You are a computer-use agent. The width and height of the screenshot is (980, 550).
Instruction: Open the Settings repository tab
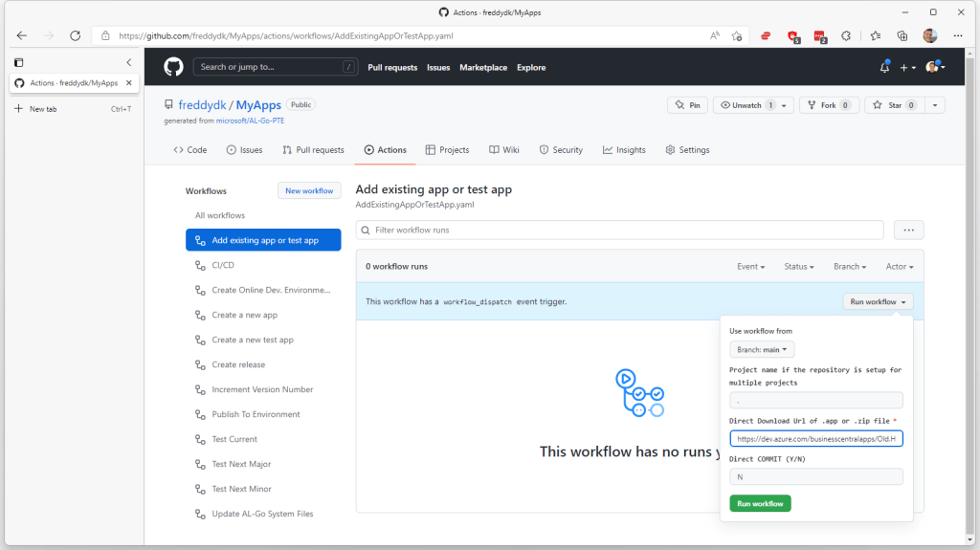[687, 150]
